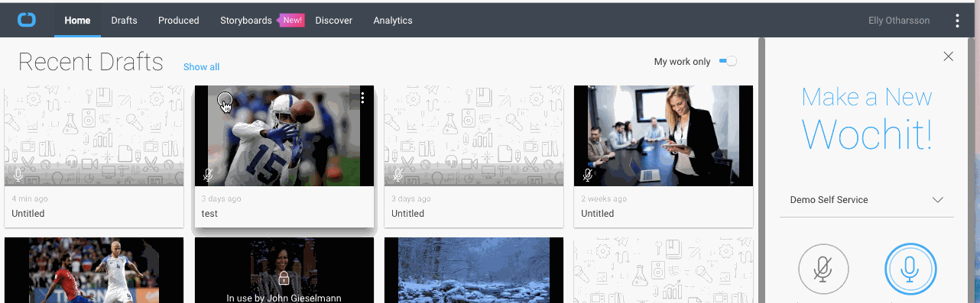Open the snowy forest draft thumbnail

tap(474, 270)
